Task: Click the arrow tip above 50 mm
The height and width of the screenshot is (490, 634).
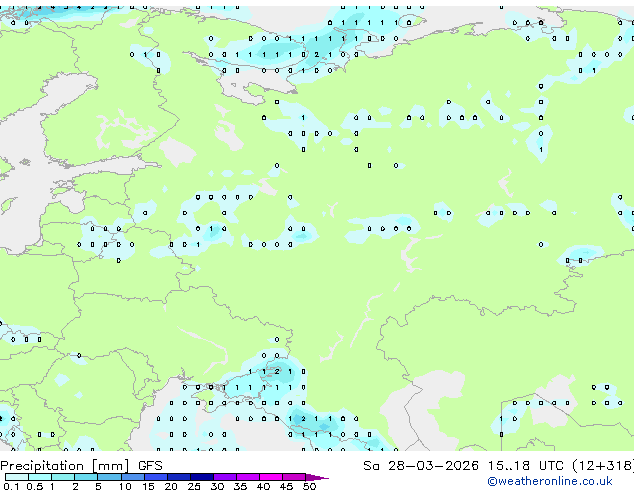Action: [x=317, y=477]
